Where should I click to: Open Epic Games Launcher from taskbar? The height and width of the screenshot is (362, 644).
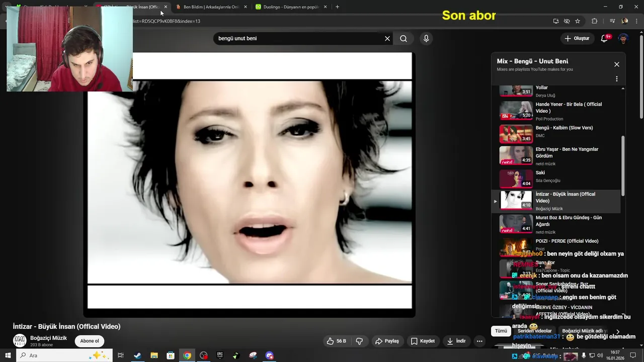pyautogui.click(x=220, y=355)
